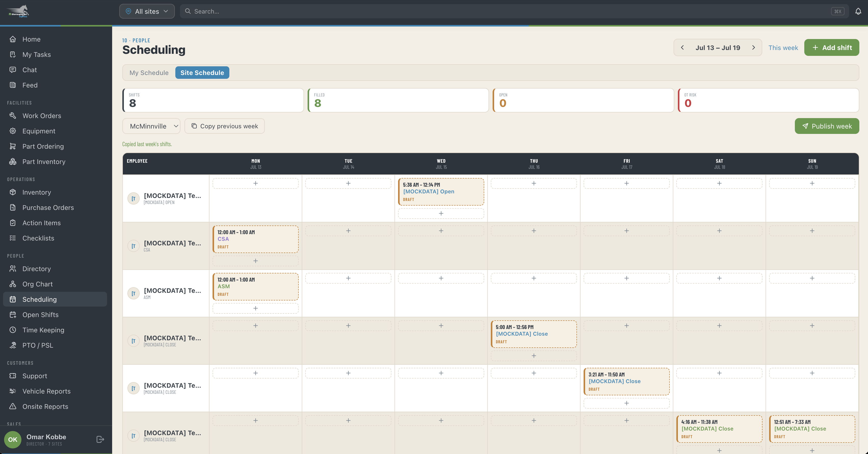
Task: Click the FILLED 8 stat card
Action: pyautogui.click(x=398, y=100)
